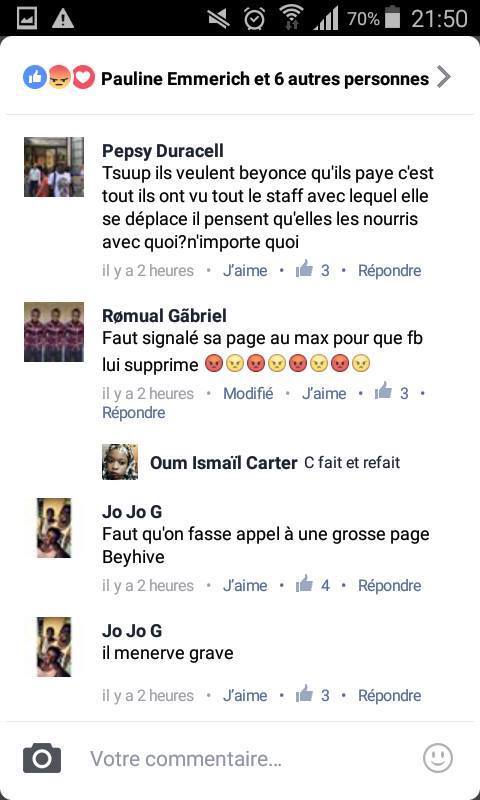Open Pepsy Duracell's profile name
This screenshot has height=800, width=480.
point(163,151)
